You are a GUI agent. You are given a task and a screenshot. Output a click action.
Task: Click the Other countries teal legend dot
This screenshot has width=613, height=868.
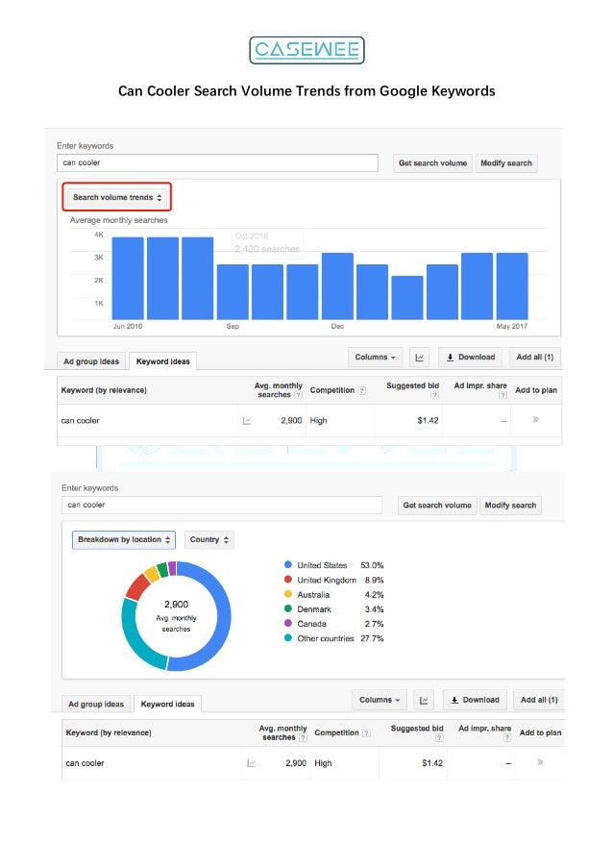287,637
